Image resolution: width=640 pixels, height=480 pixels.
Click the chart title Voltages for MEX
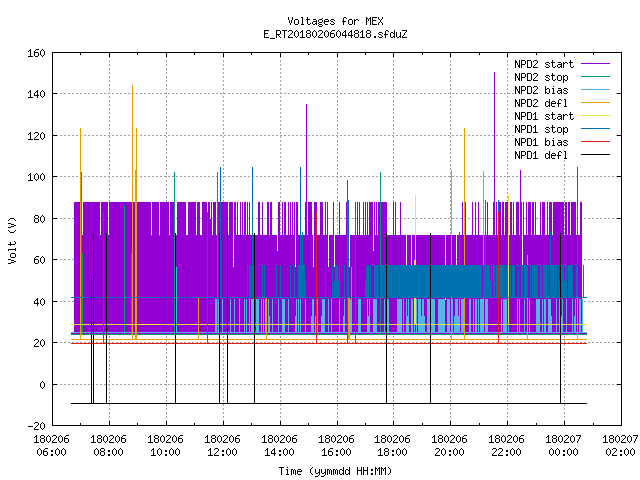336,21
